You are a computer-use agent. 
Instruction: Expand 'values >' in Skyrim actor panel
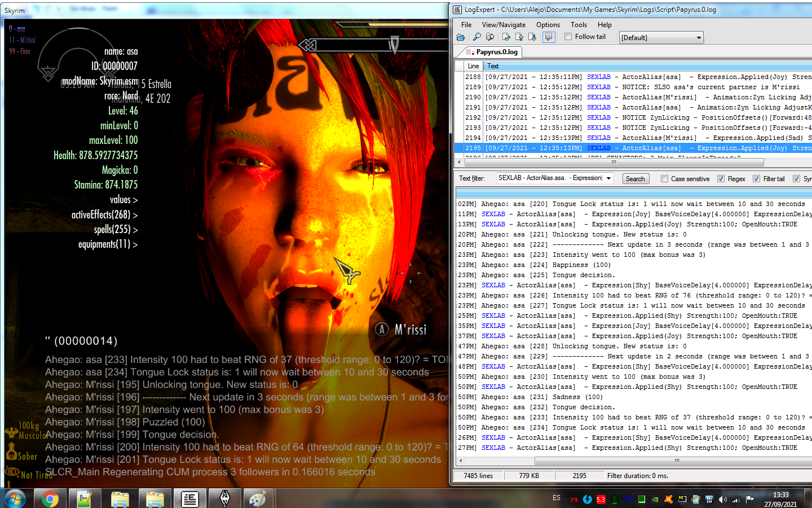click(123, 200)
